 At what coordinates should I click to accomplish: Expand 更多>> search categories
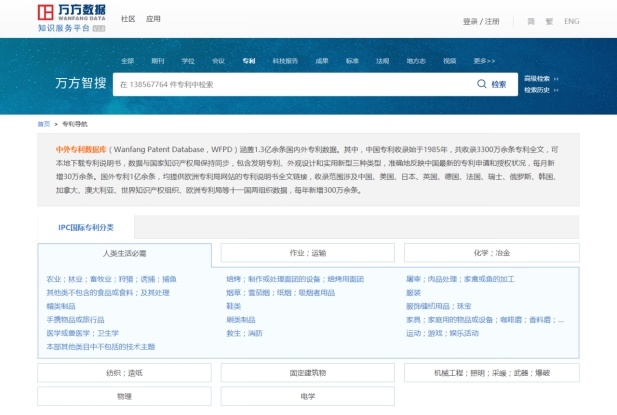click(484, 61)
